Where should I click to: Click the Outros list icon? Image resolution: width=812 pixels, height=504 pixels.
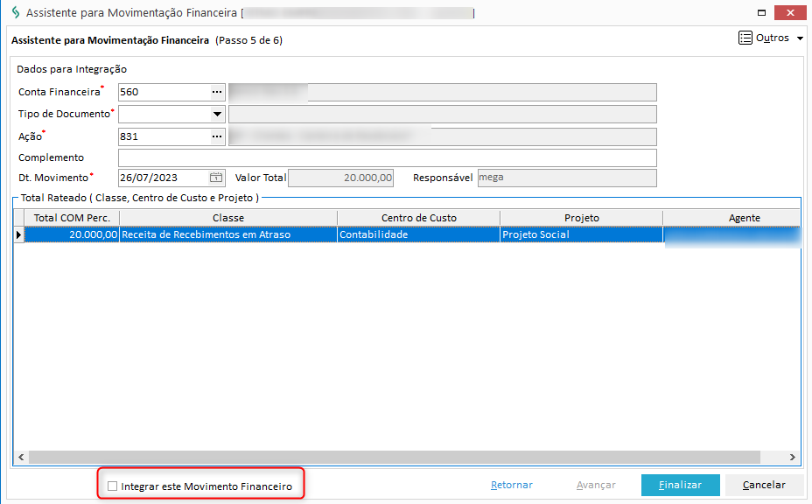click(745, 38)
